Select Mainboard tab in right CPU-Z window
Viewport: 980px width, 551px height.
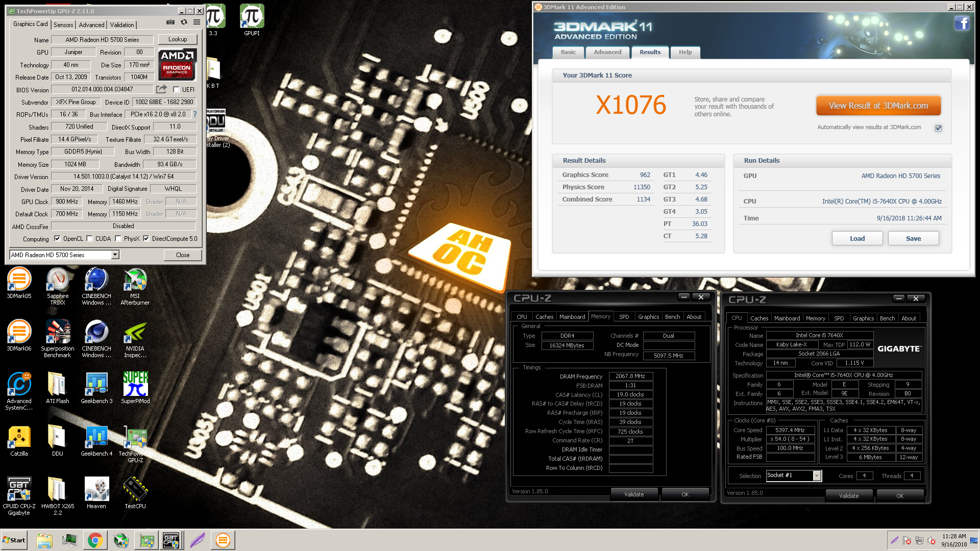tap(787, 318)
